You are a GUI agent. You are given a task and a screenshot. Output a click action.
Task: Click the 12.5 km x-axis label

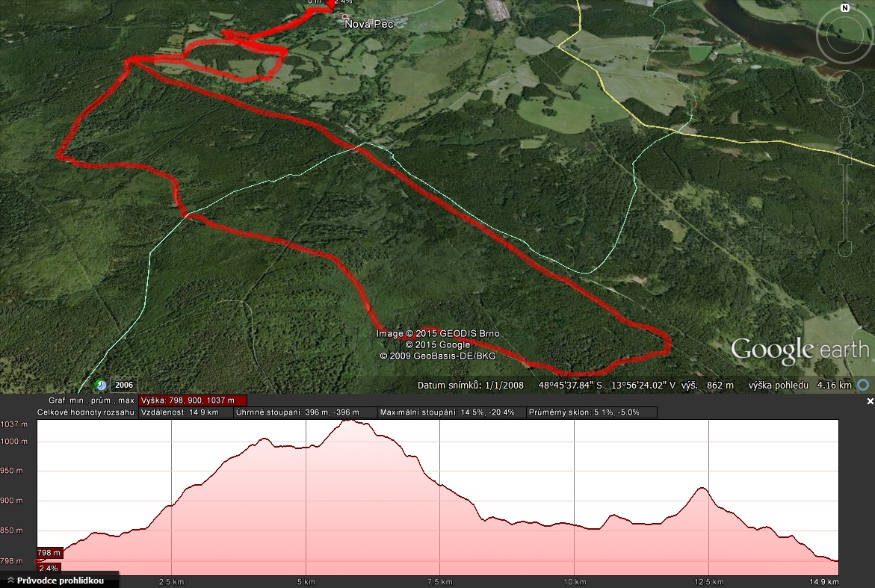point(708,582)
